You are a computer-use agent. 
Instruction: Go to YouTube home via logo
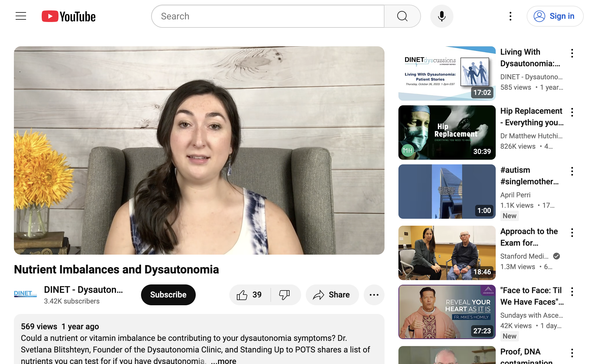(x=69, y=16)
